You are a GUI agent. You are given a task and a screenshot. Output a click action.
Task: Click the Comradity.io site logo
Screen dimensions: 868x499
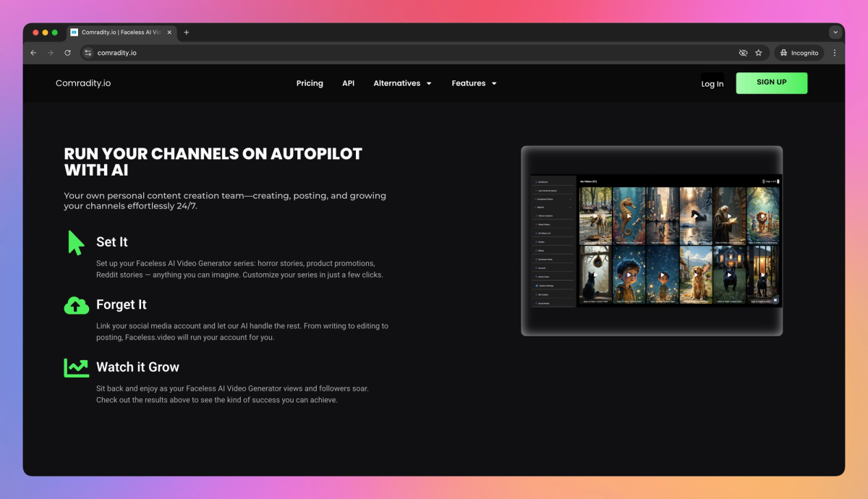coord(83,83)
